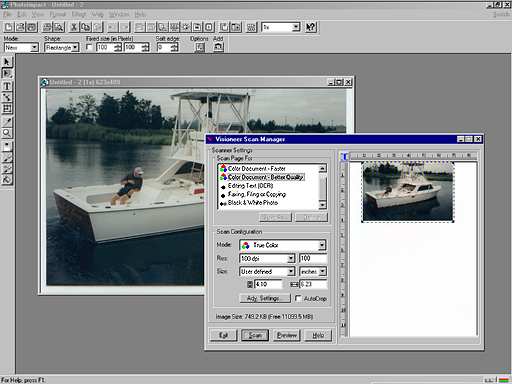Select Color Document - Better Quality preset

261,177
